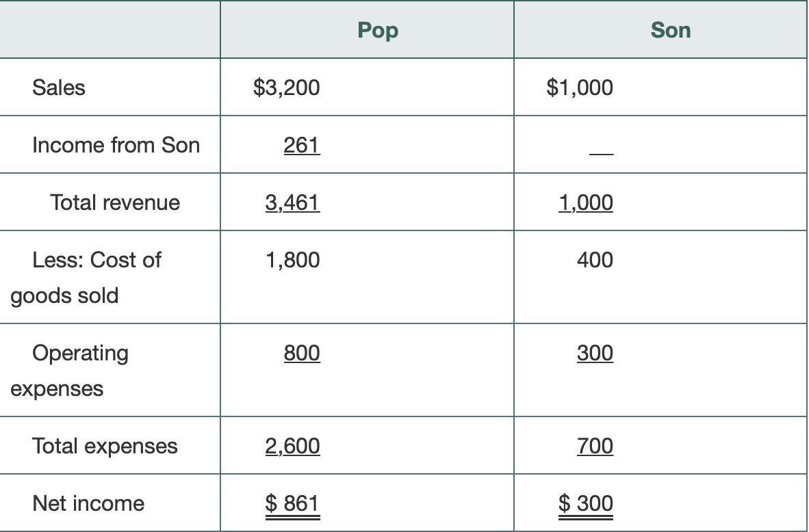The width and height of the screenshot is (809, 532).
Task: Click Son's total expenses 700
Action: coord(595,446)
